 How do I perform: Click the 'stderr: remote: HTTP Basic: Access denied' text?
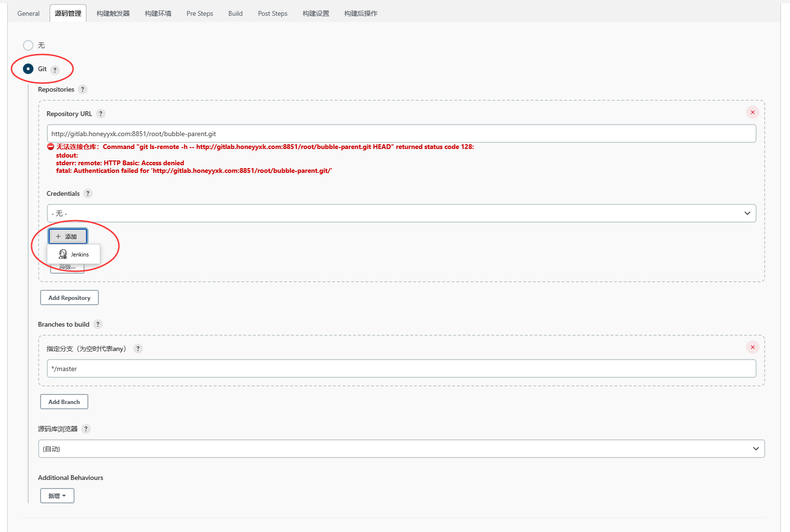120,163
